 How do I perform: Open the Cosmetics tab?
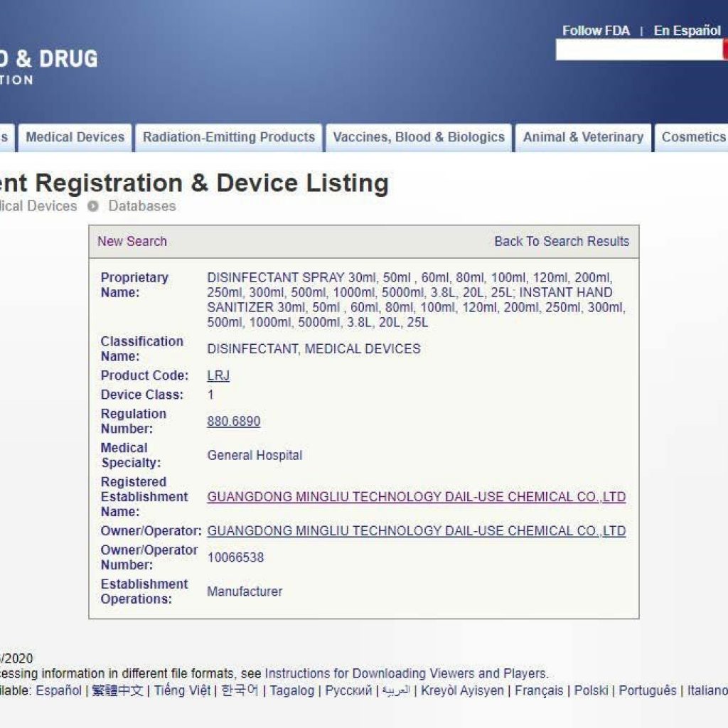[x=693, y=137]
